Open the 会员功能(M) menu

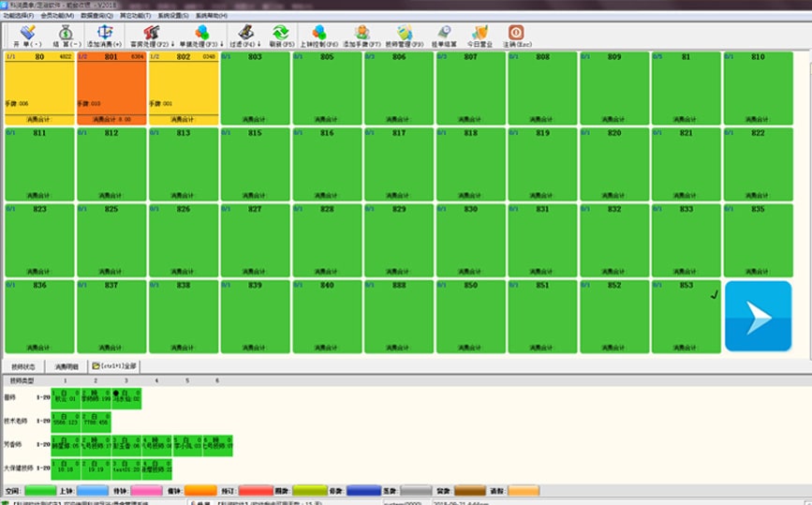click(57, 16)
